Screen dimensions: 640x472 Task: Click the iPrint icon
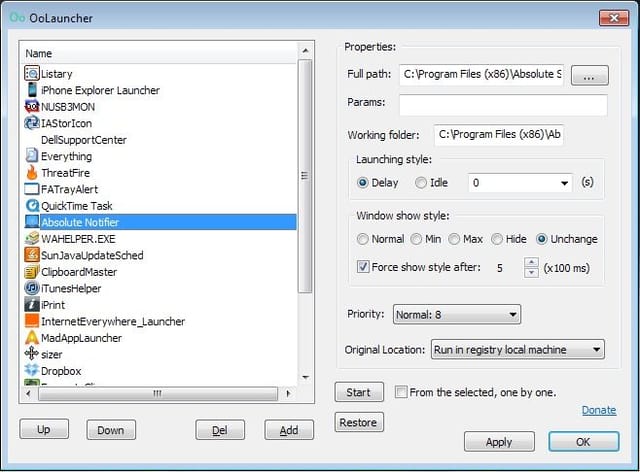(32, 305)
